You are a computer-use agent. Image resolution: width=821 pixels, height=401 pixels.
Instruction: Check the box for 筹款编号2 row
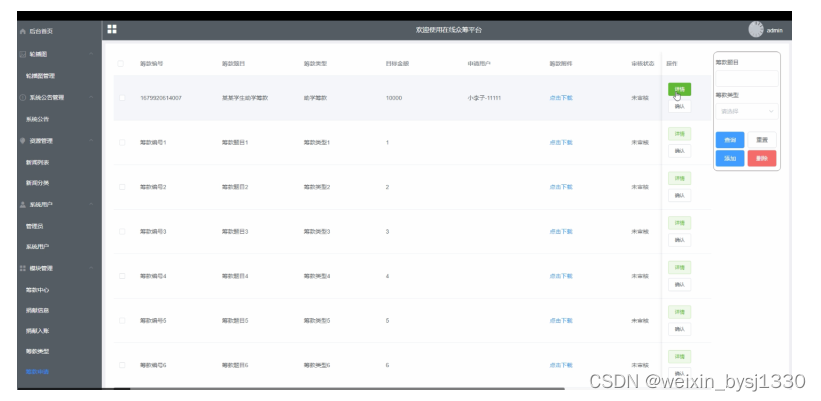click(x=122, y=187)
